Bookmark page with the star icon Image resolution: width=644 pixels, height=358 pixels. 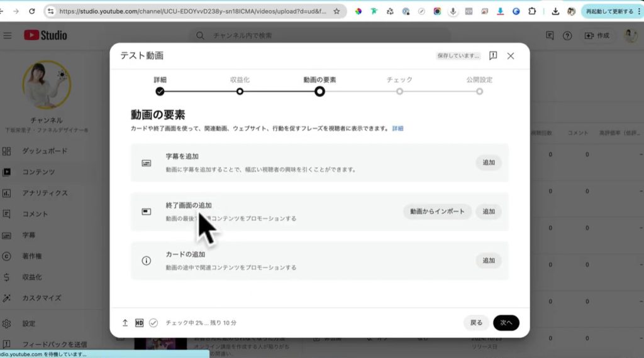point(336,11)
